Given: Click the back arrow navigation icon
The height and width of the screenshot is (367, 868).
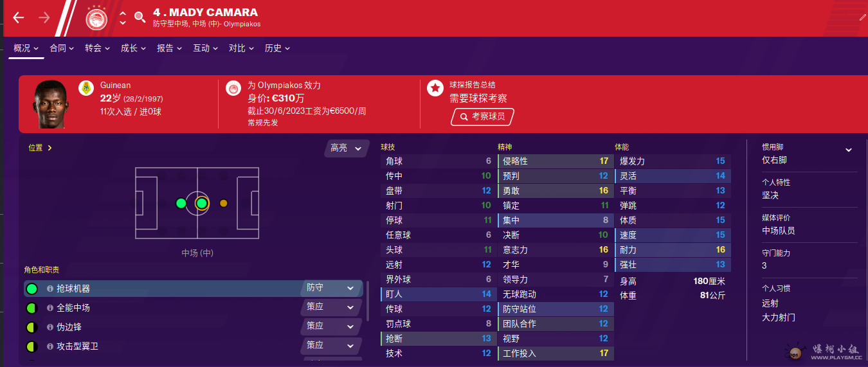Looking at the screenshot, I should pos(18,18).
